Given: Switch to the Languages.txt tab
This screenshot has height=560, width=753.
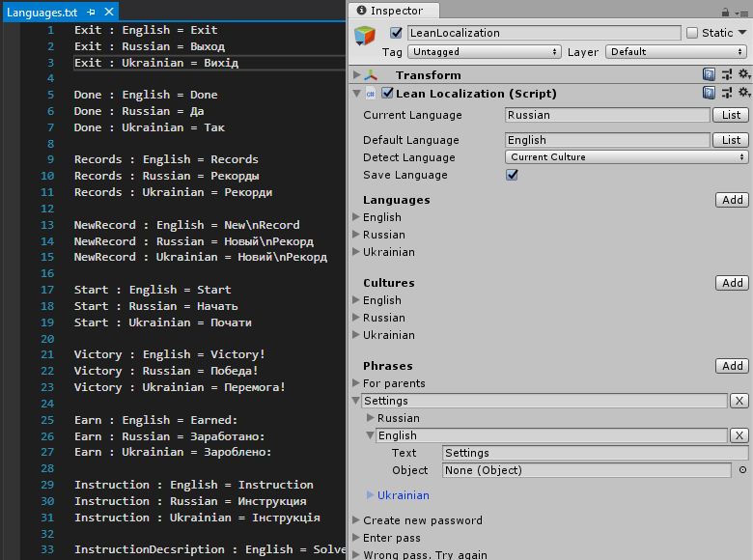Looking at the screenshot, I should [x=42, y=13].
